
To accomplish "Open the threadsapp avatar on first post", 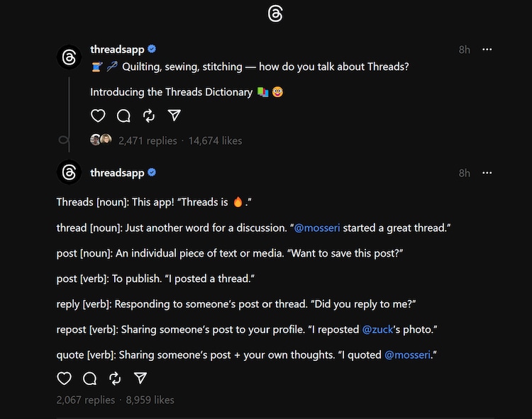I will (69, 57).
